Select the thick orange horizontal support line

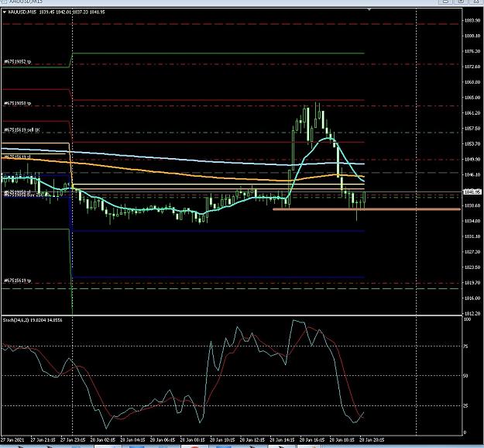coord(367,209)
